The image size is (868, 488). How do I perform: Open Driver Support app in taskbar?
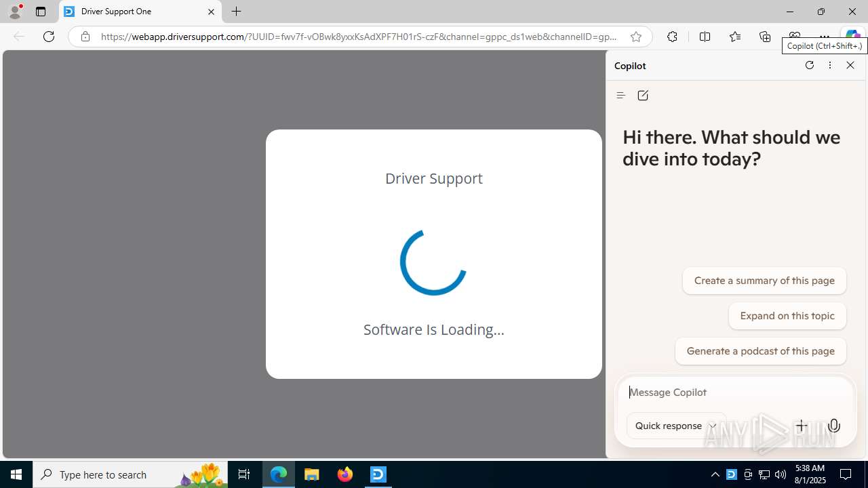378,474
